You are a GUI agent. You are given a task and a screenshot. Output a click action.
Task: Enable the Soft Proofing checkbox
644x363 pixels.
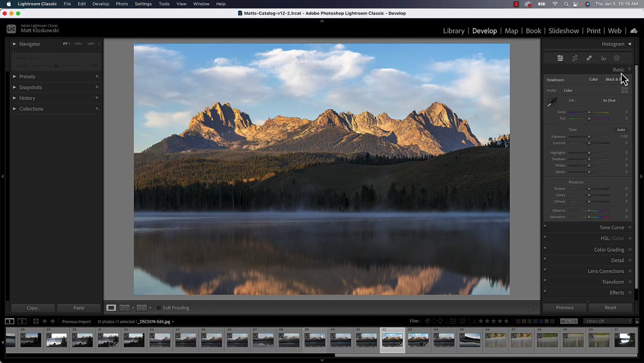[158, 308]
